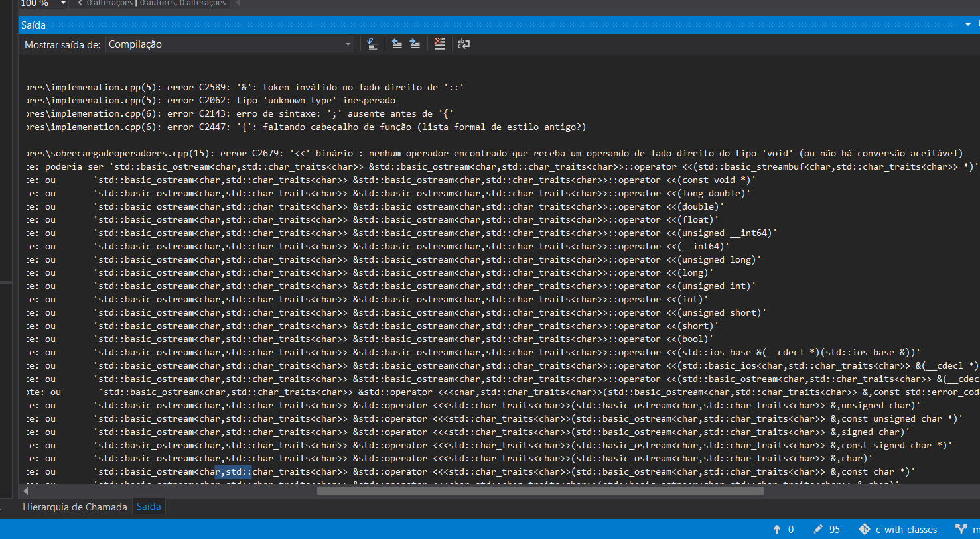
Task: Click the error C2589 output line
Action: click(245, 87)
